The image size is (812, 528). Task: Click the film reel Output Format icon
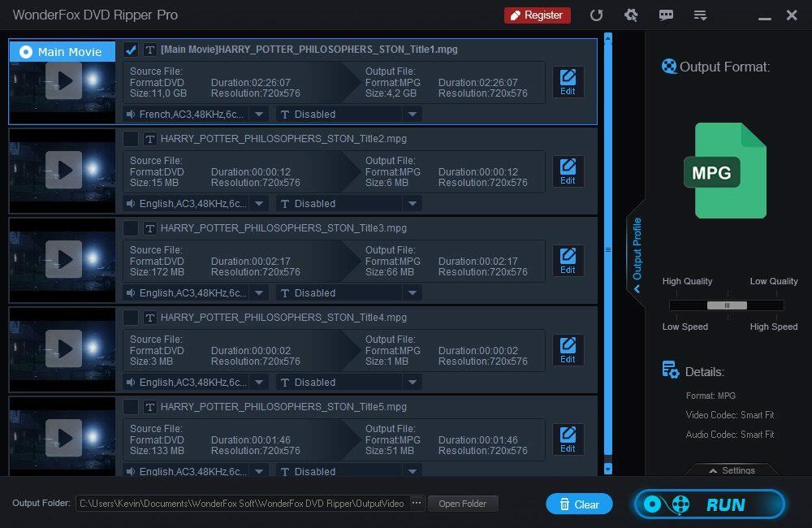(669, 67)
